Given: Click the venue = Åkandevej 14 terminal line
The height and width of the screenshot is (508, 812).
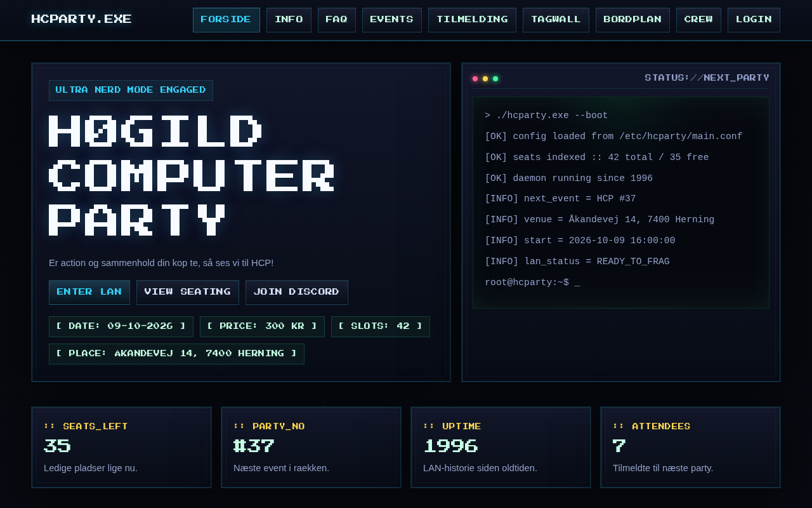Looking at the screenshot, I should click(x=599, y=220).
